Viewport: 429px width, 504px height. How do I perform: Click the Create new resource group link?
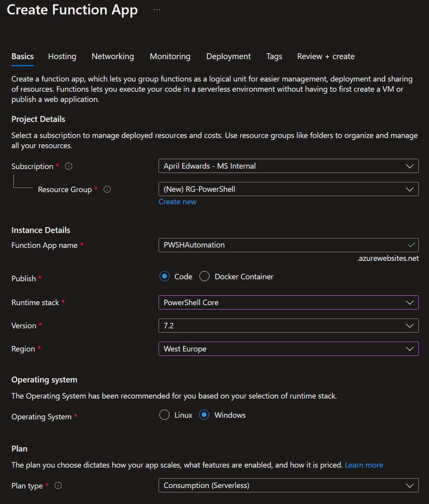[x=177, y=202]
